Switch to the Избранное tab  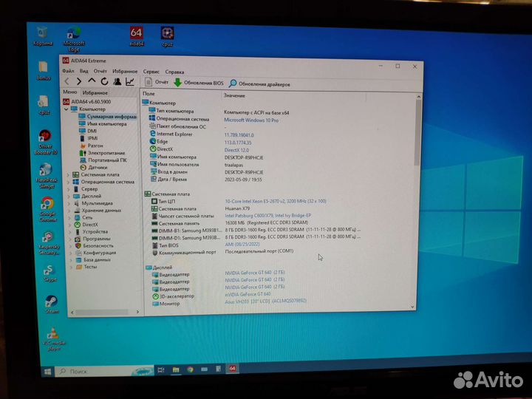pyautogui.click(x=95, y=93)
